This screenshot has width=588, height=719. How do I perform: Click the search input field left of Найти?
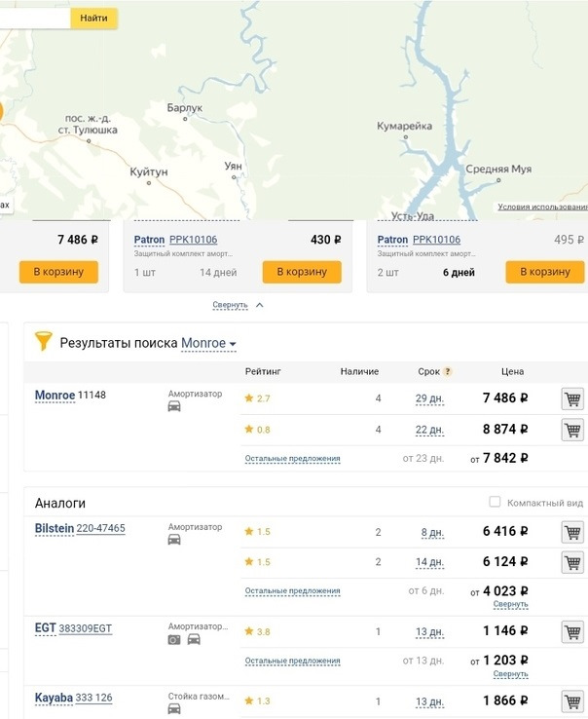pyautogui.click(x=35, y=19)
